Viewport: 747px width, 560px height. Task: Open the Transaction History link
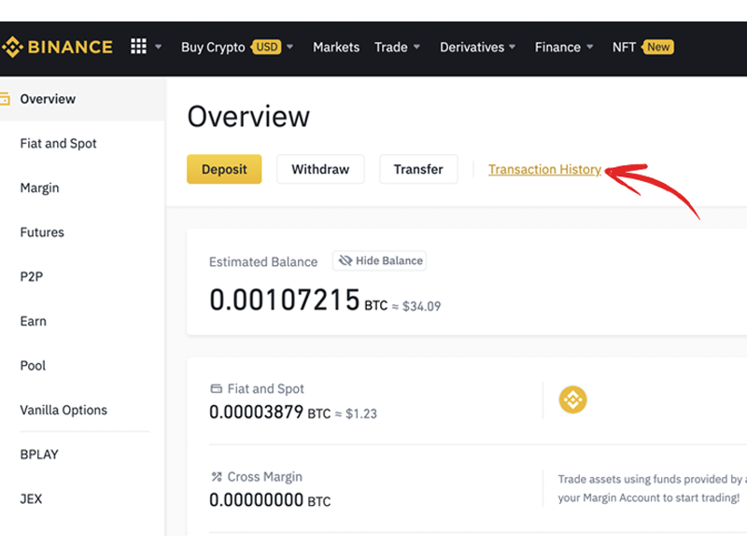(544, 170)
